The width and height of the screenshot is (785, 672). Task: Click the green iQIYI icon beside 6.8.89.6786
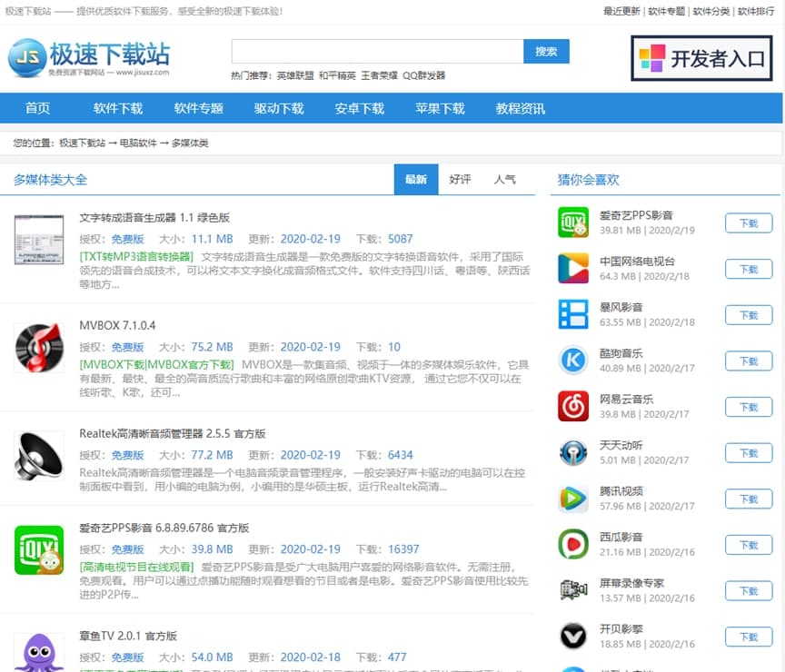pos(39,550)
